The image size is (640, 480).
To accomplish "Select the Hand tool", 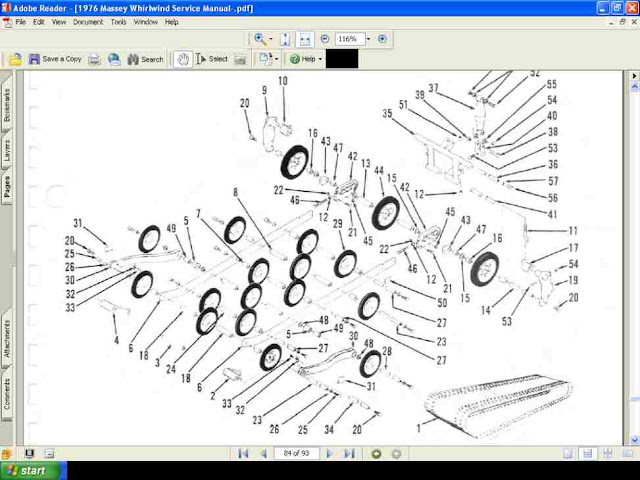I will point(183,59).
